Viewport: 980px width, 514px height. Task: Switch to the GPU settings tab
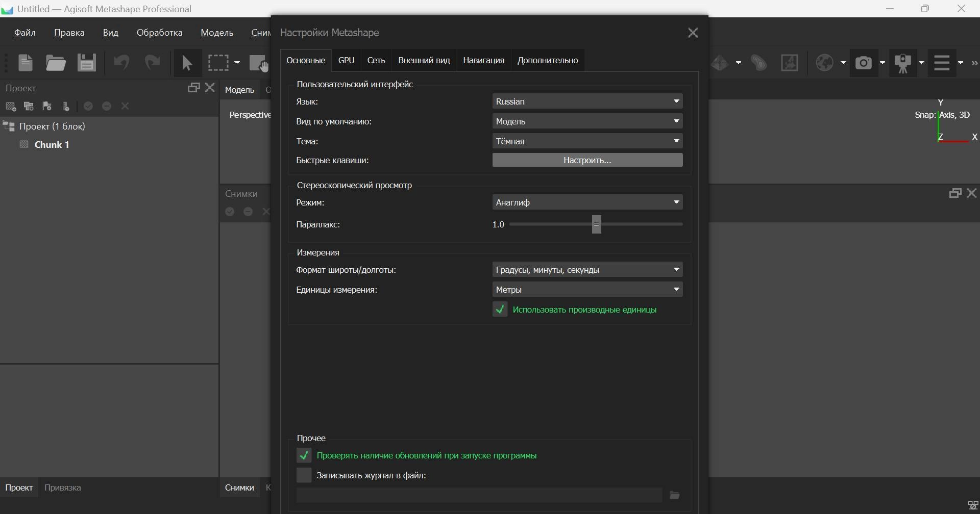(x=346, y=60)
